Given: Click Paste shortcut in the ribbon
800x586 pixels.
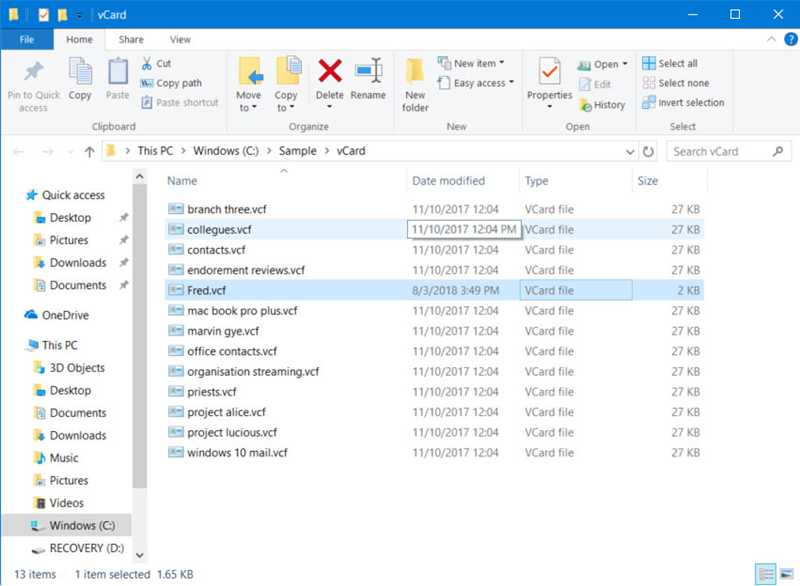Looking at the screenshot, I should click(180, 103).
